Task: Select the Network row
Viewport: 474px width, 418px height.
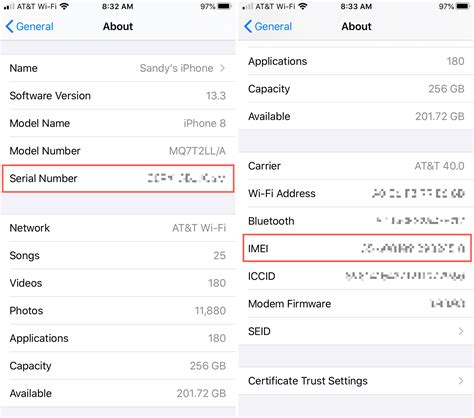Action: point(118,228)
